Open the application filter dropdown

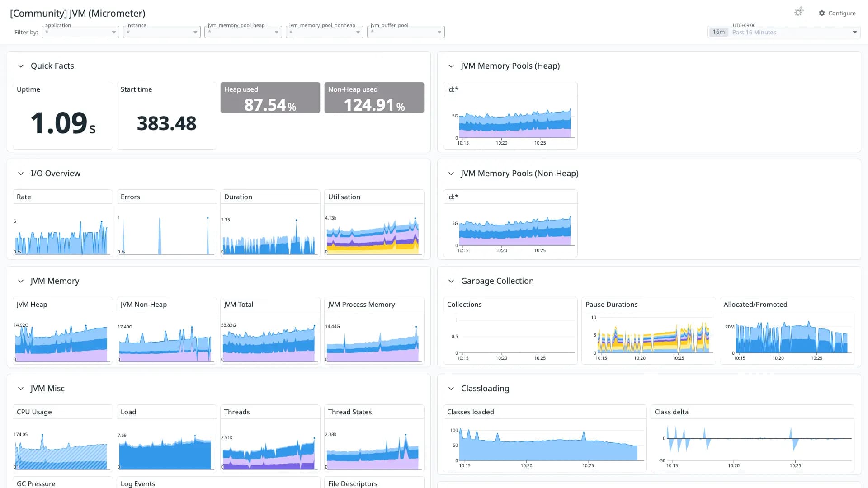pyautogui.click(x=80, y=32)
